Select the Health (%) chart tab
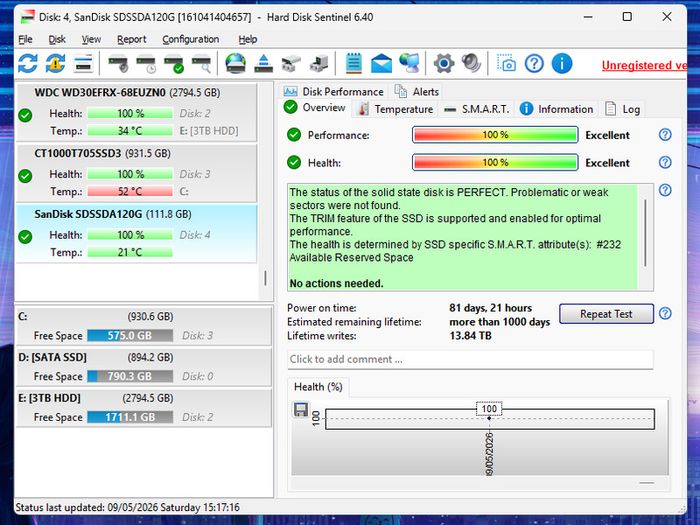 (318, 387)
